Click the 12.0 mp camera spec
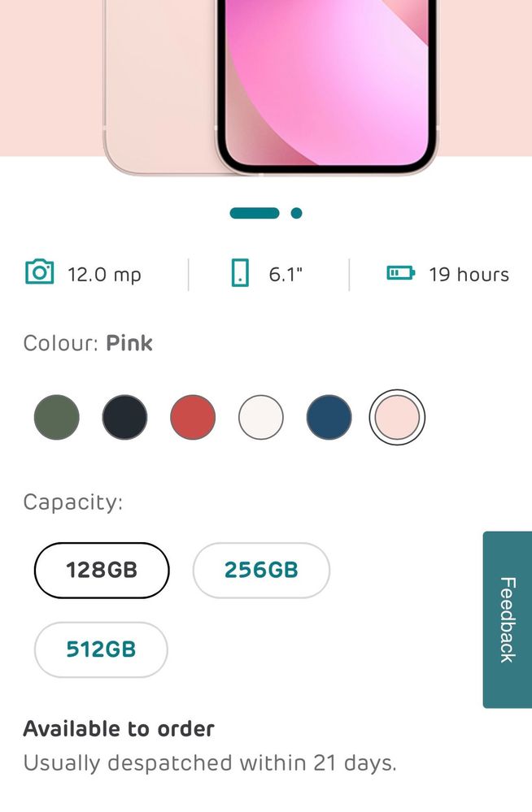Image resolution: width=532 pixels, height=812 pixels. point(104,275)
